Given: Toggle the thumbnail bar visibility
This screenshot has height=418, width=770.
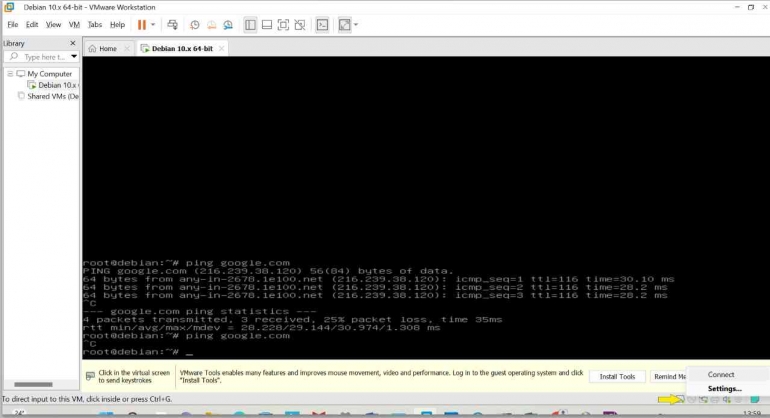Looking at the screenshot, I should point(266,24).
